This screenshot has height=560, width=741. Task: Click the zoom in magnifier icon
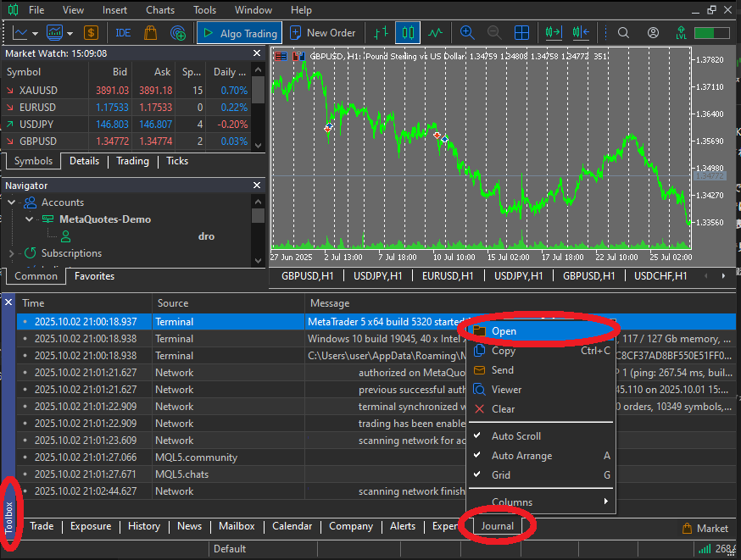[x=467, y=33]
